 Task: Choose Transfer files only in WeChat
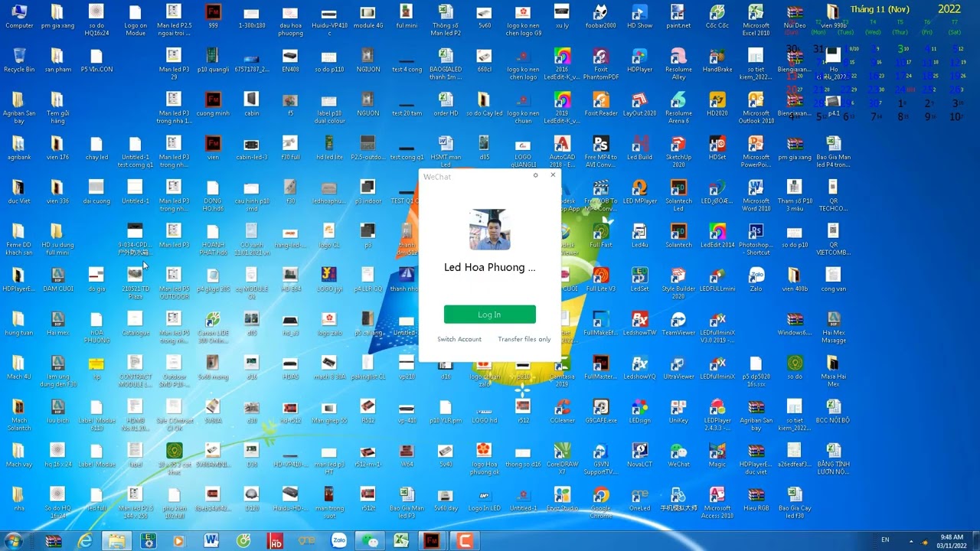pos(524,339)
